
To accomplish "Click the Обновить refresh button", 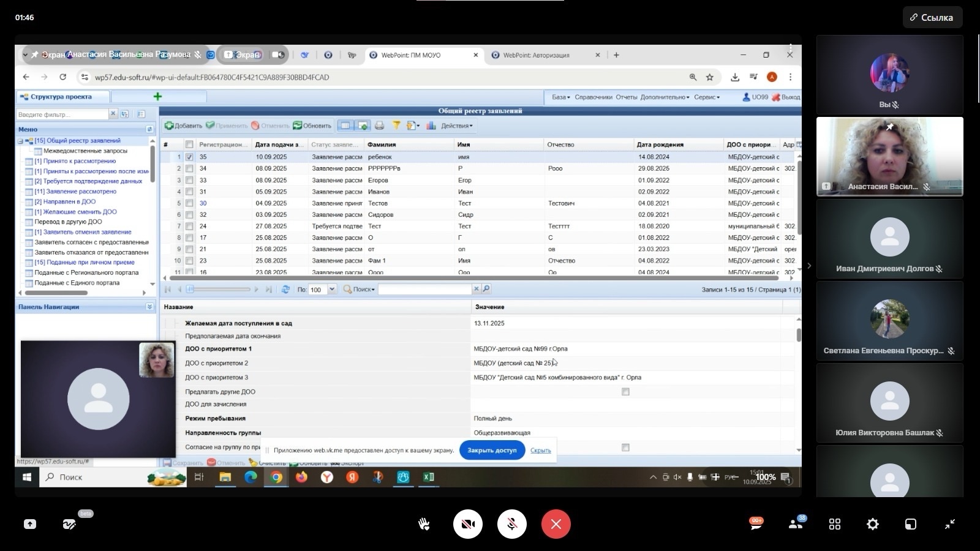I will click(312, 126).
